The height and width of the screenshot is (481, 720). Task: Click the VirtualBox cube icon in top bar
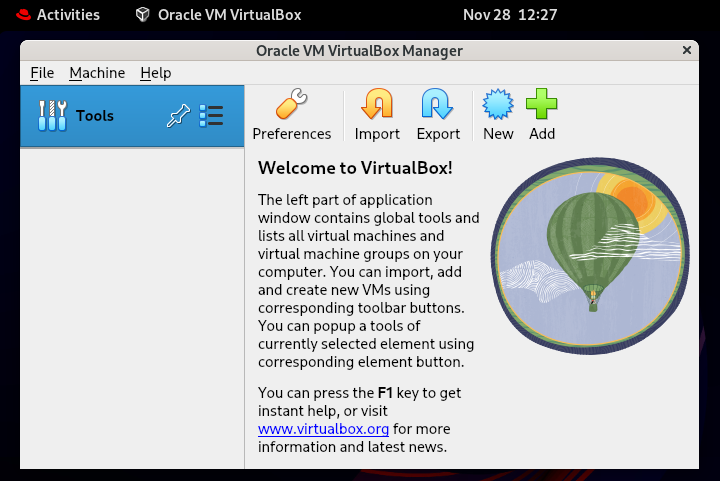pyautogui.click(x=142, y=15)
